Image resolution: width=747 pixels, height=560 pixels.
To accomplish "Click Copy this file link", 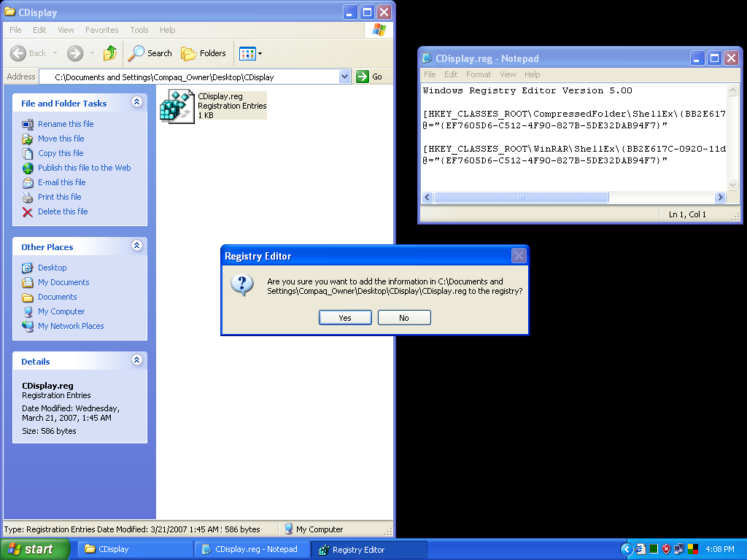I will 61,153.
